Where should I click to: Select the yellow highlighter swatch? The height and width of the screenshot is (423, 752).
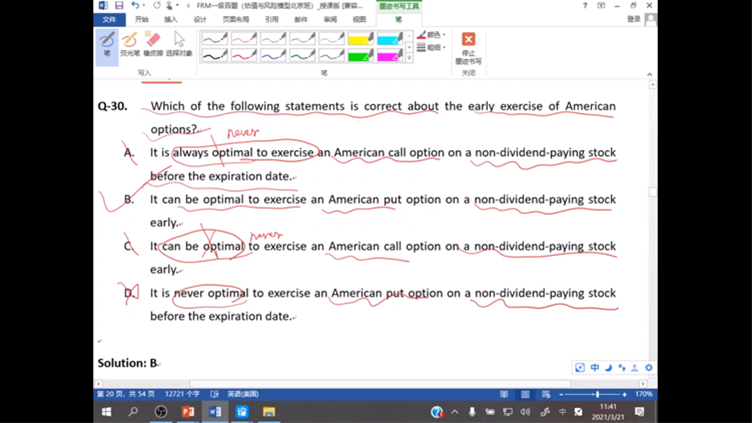(361, 38)
